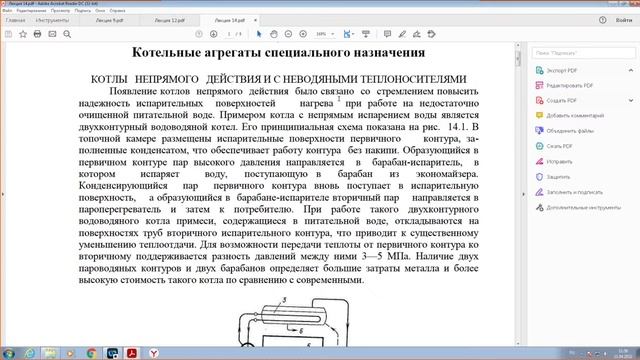The width and height of the screenshot is (640, 360).
Task: Collapse the right tools pane arrow
Action: [x=524, y=194]
